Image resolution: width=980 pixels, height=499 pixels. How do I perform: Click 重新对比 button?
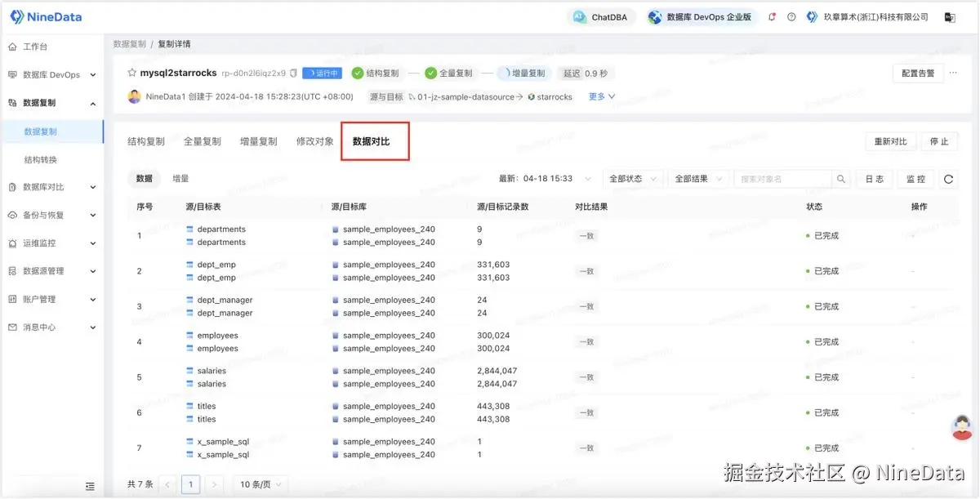tap(891, 141)
